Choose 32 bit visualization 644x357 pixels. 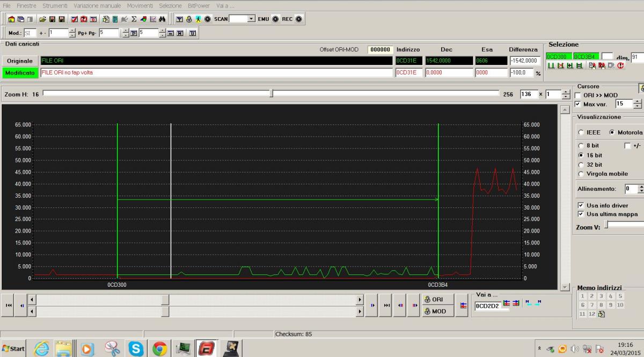(x=581, y=165)
